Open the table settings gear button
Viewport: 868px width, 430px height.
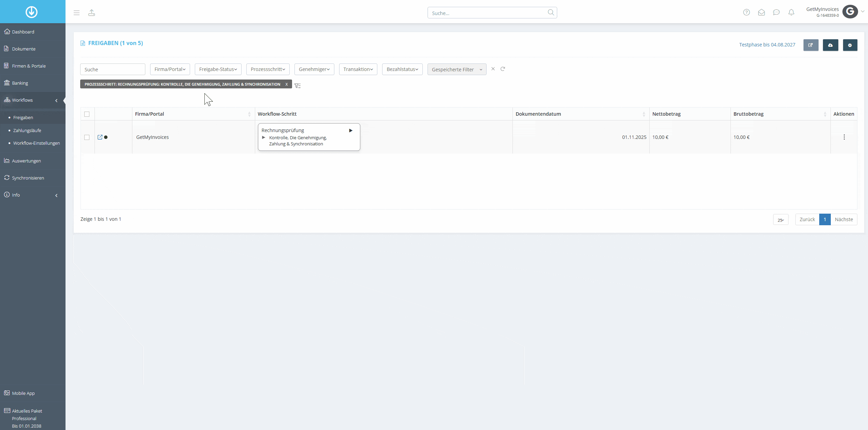[x=850, y=45]
